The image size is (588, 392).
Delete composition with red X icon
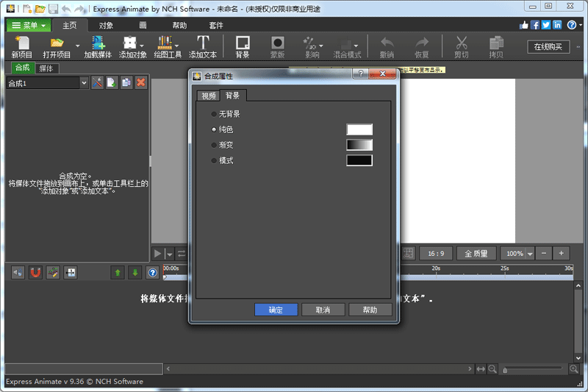(x=141, y=82)
